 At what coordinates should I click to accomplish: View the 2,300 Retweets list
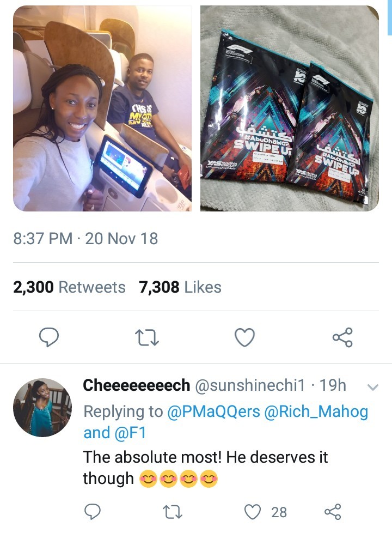pos(69,287)
